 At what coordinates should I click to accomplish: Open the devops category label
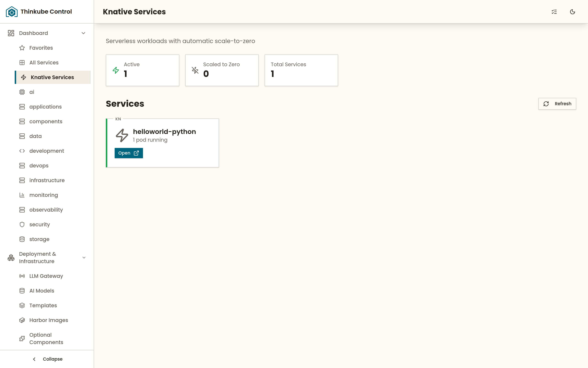[x=39, y=166]
